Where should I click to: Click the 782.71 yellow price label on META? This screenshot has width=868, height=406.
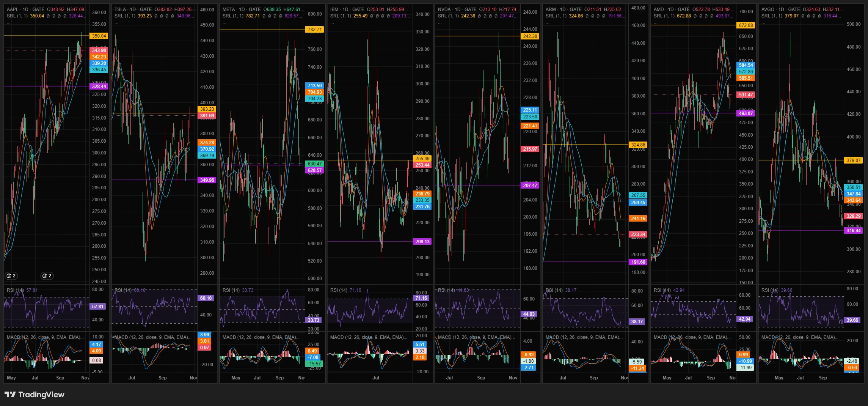pos(315,30)
